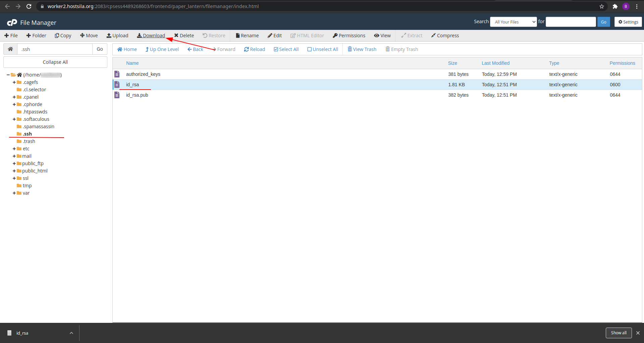Click the search text input field
This screenshot has width=644, height=343.
(x=571, y=22)
